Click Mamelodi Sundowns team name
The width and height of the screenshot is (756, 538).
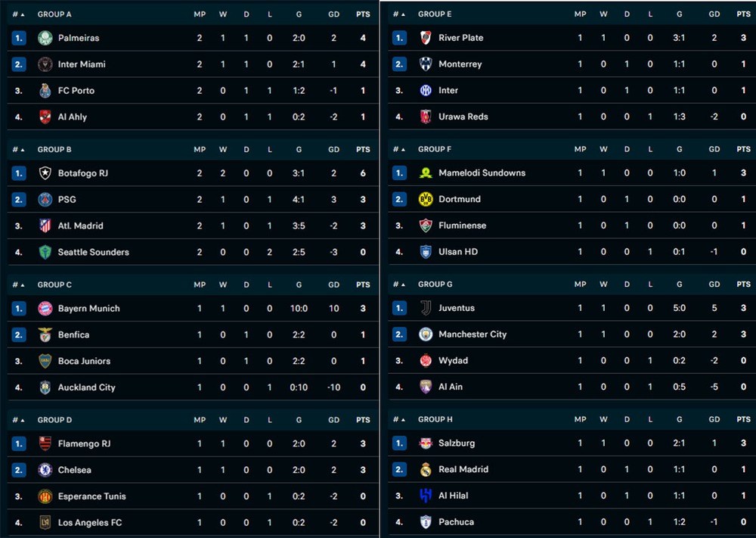[x=482, y=173]
